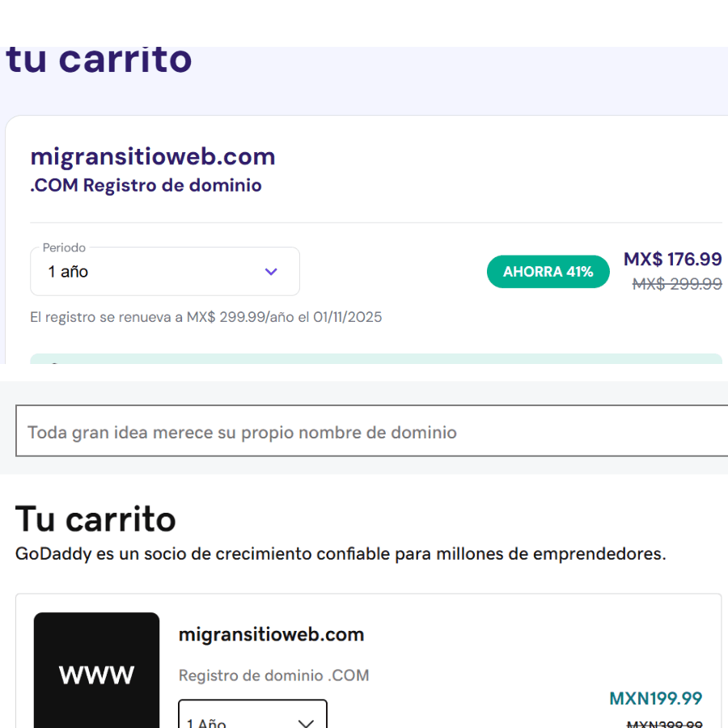Open the Periodo "1 año" dropdown

[x=165, y=272]
